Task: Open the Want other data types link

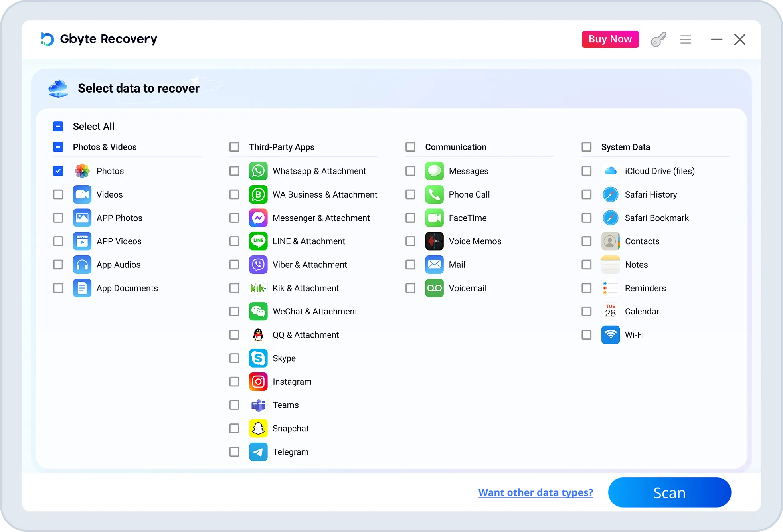Action: pyautogui.click(x=536, y=493)
